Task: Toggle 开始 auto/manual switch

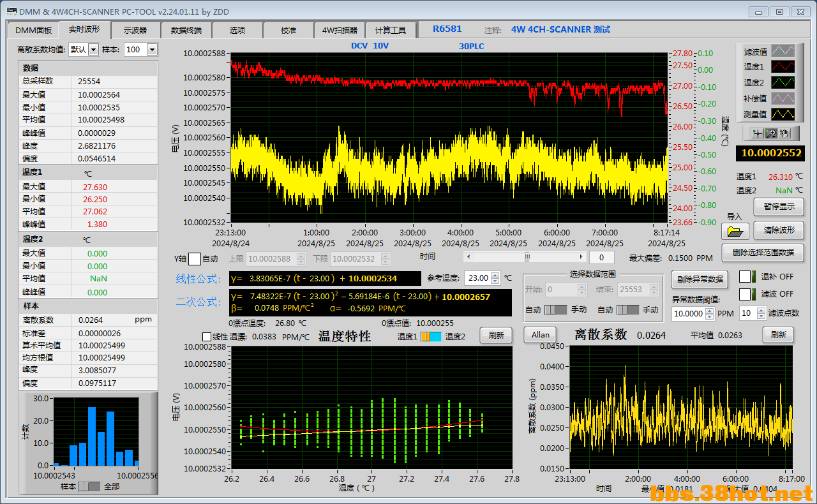Action: coord(555,309)
